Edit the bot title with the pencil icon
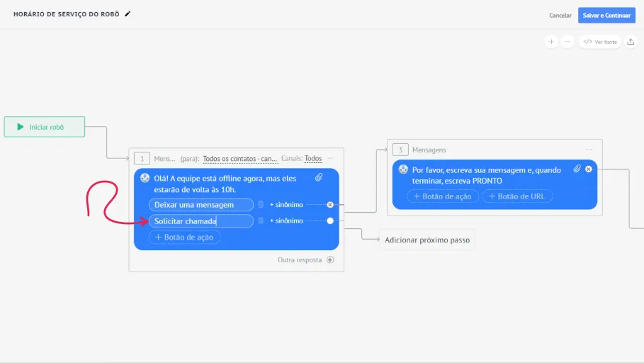 (128, 14)
